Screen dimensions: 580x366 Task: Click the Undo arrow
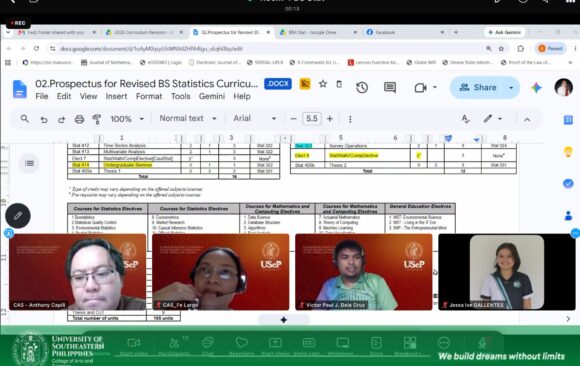point(44,119)
